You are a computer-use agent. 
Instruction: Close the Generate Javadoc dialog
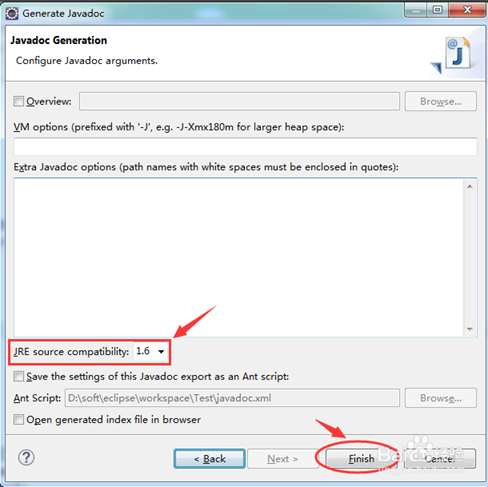[x=467, y=10]
